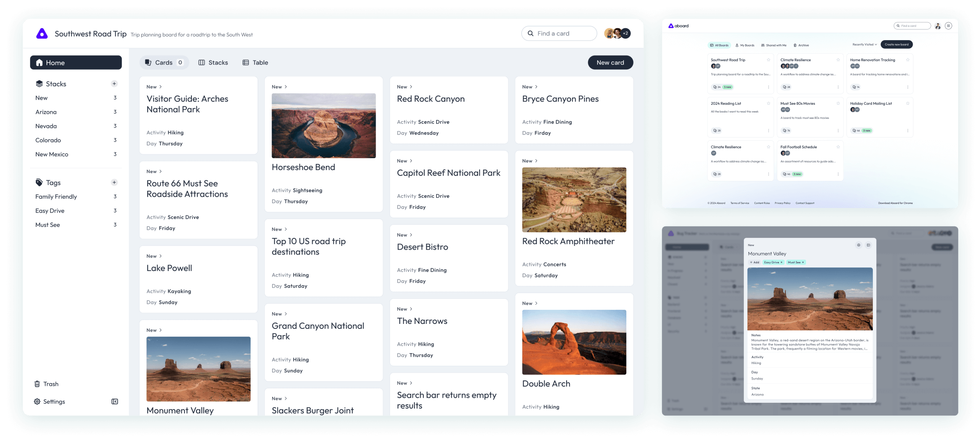Open the Recently Visited sort dropdown
Image resolution: width=980 pixels, height=441 pixels.
(x=864, y=45)
